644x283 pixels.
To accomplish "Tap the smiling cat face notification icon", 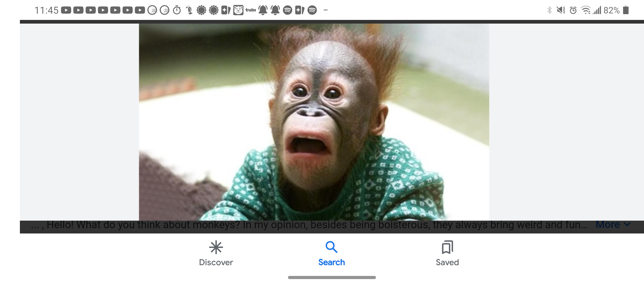I will [x=238, y=10].
